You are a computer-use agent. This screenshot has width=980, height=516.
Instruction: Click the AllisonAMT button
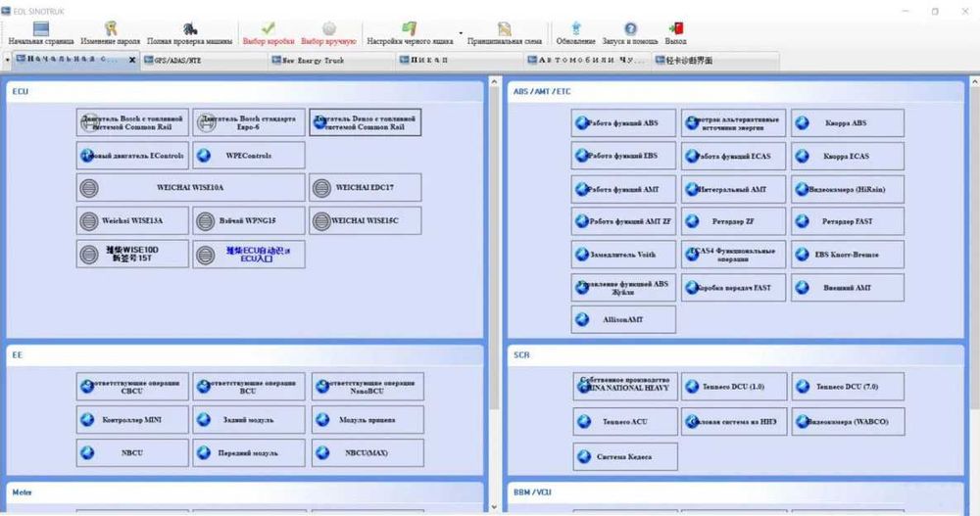click(623, 319)
